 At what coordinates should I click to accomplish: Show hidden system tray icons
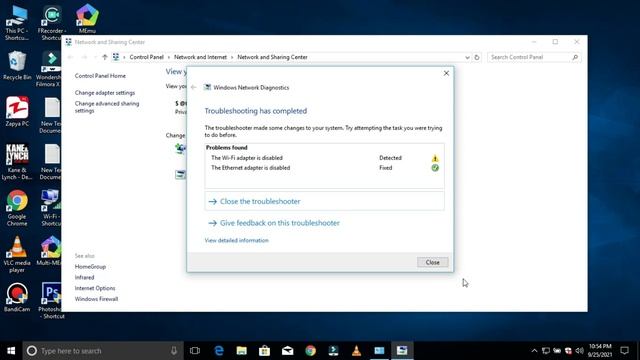[534, 351]
